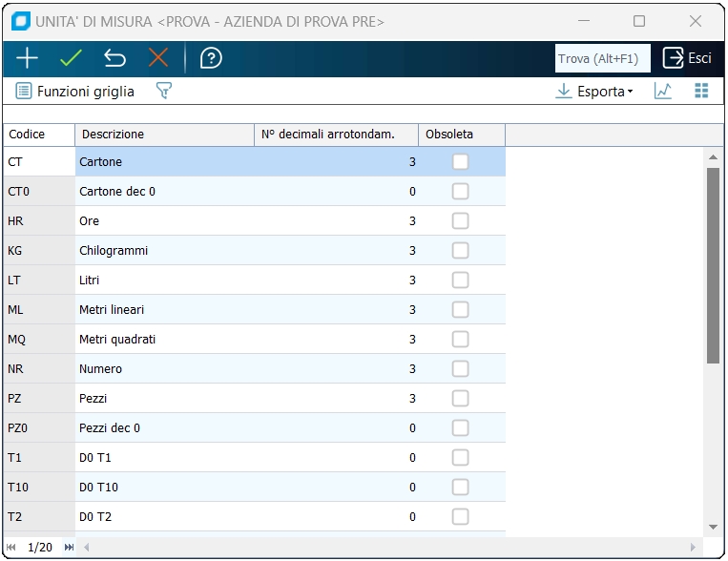Image resolution: width=728 pixels, height=561 pixels.
Task: Jump to last record navigation arrow
Action: [69, 548]
